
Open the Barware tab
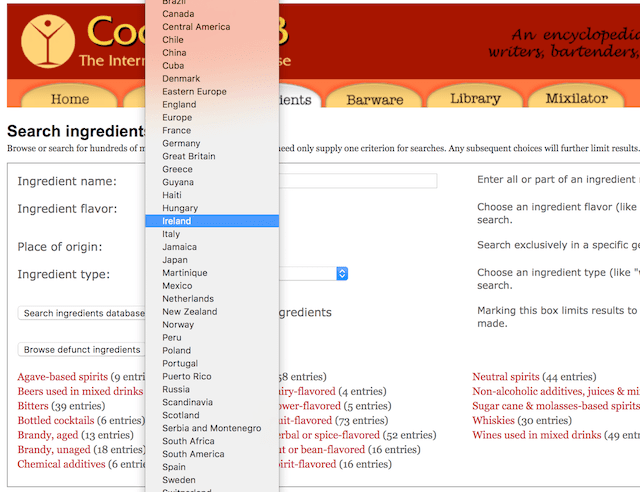pyautogui.click(x=374, y=97)
